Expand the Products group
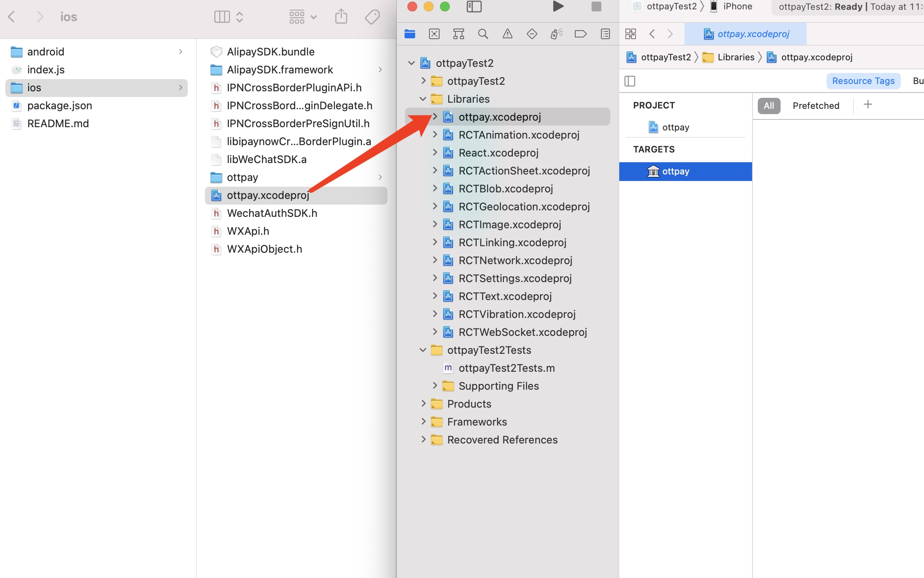The image size is (924, 578). tap(423, 404)
